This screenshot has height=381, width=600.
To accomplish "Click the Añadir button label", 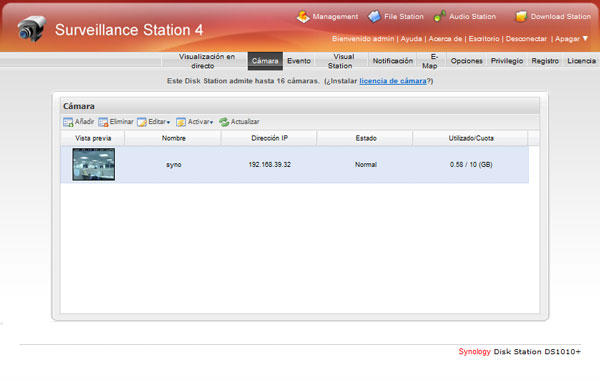I will point(84,122).
